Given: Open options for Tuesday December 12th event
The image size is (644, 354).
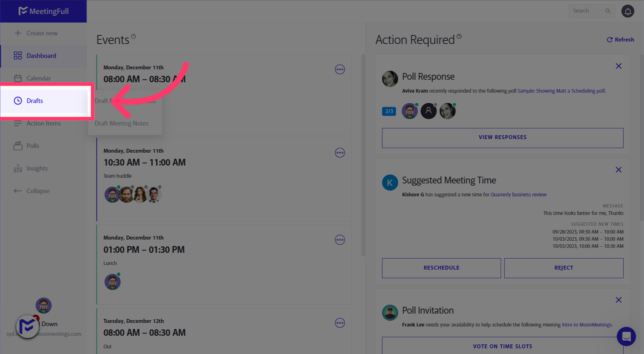Looking at the screenshot, I should (x=340, y=323).
